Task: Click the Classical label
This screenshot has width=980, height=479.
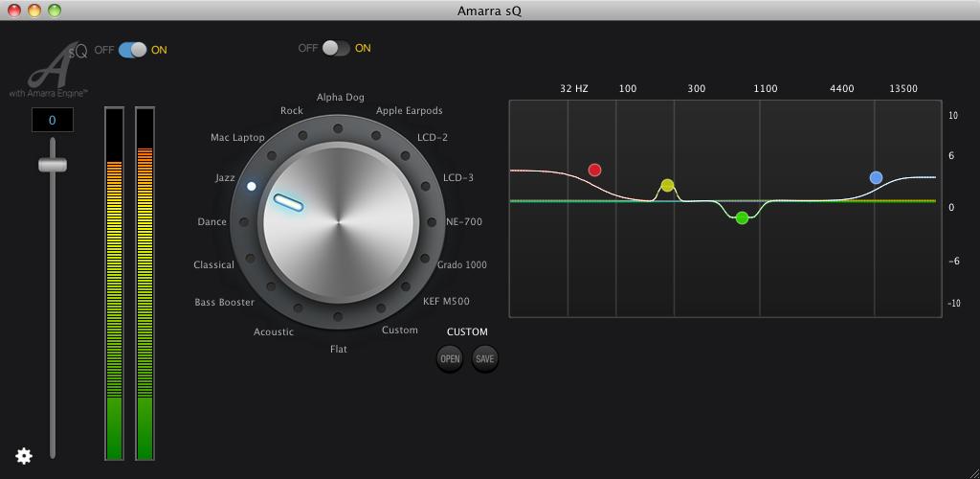Action: (x=213, y=265)
